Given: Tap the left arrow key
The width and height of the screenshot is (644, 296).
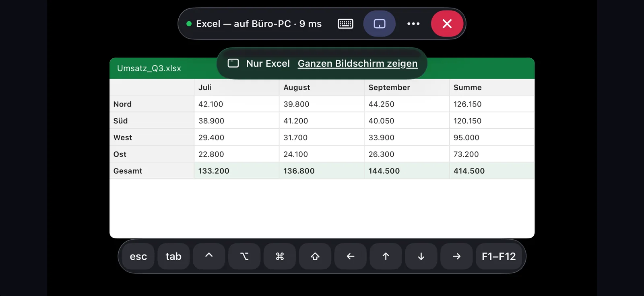Looking at the screenshot, I should point(351,256).
